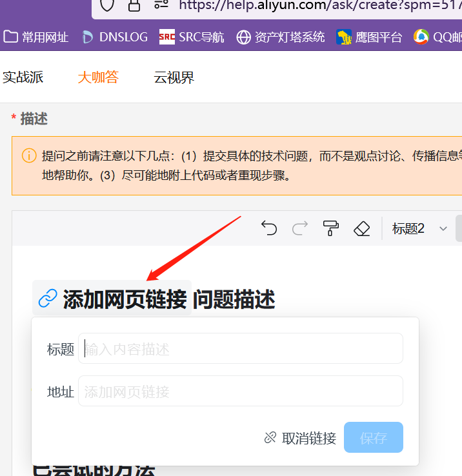This screenshot has width=462, height=476.
Task: Open the SRC导航 bookmark
Action: tap(192, 37)
